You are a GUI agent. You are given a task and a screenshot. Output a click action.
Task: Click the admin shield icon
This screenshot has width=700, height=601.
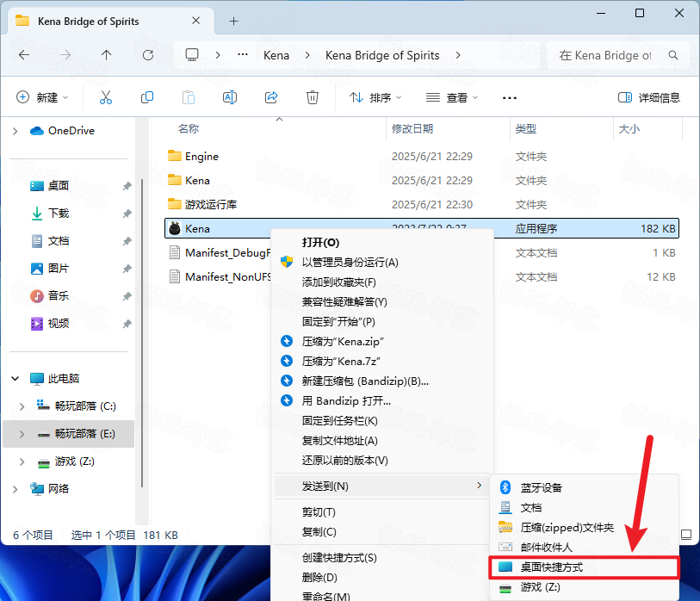tap(287, 262)
